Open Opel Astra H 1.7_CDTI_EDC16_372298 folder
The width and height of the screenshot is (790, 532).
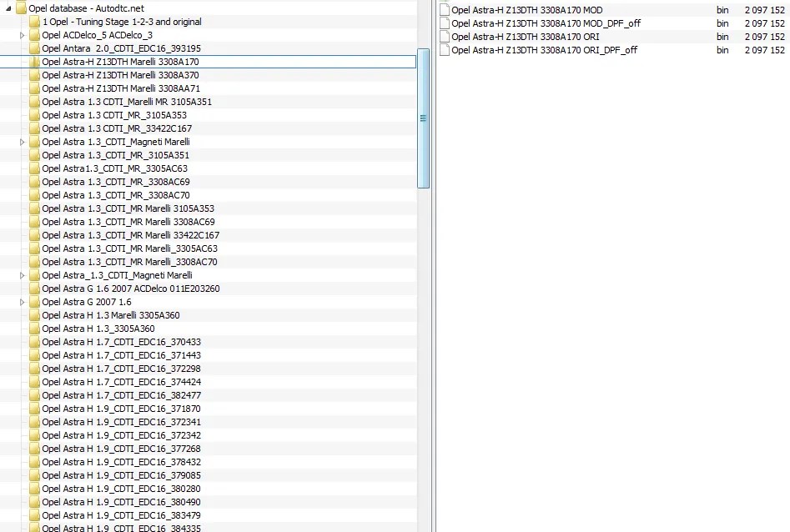[122, 369]
